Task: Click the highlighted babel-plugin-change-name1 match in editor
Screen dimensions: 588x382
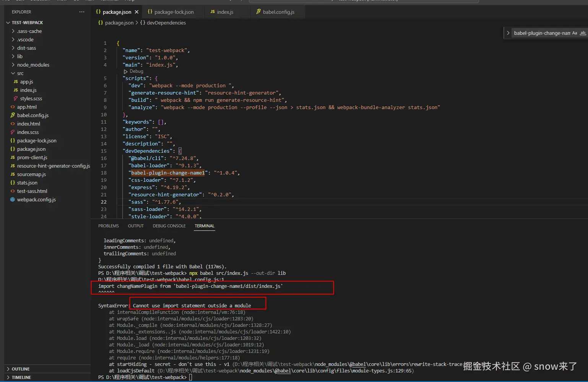Action: point(168,173)
